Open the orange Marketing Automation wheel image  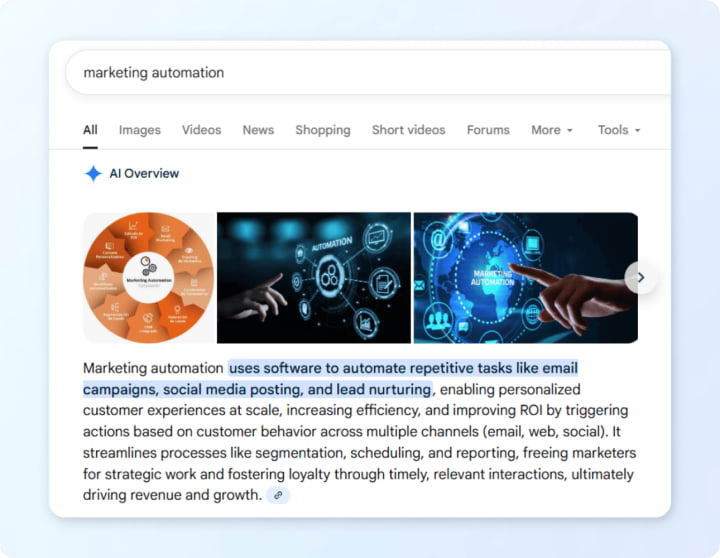[149, 278]
